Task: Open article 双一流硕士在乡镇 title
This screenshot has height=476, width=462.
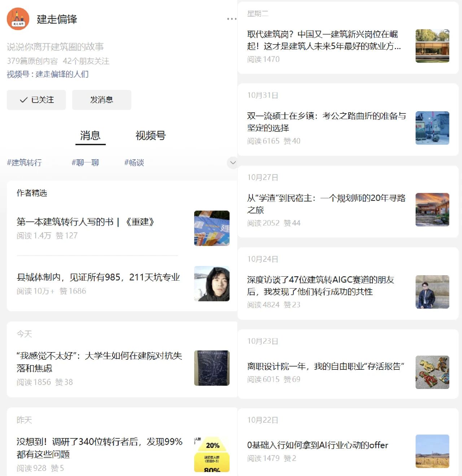Action: [x=327, y=122]
